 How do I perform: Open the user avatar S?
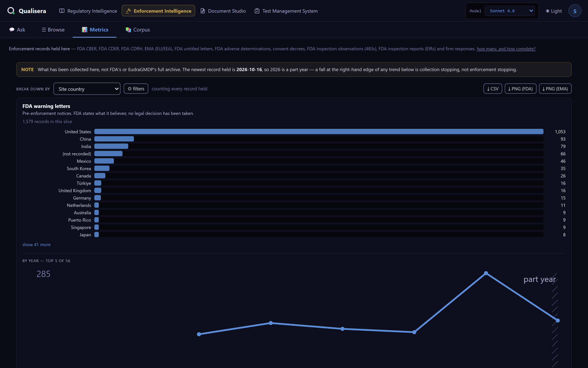575,11
